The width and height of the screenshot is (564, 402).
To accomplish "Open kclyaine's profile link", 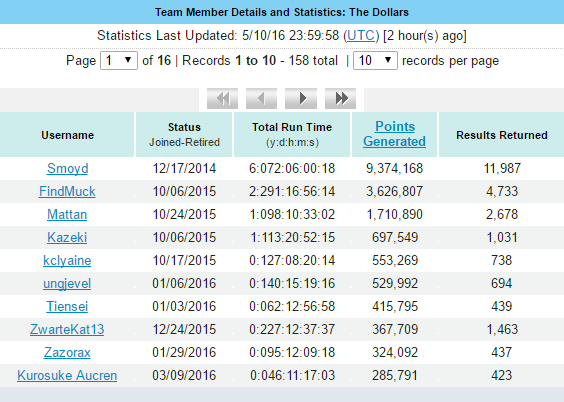I will 67,260.
